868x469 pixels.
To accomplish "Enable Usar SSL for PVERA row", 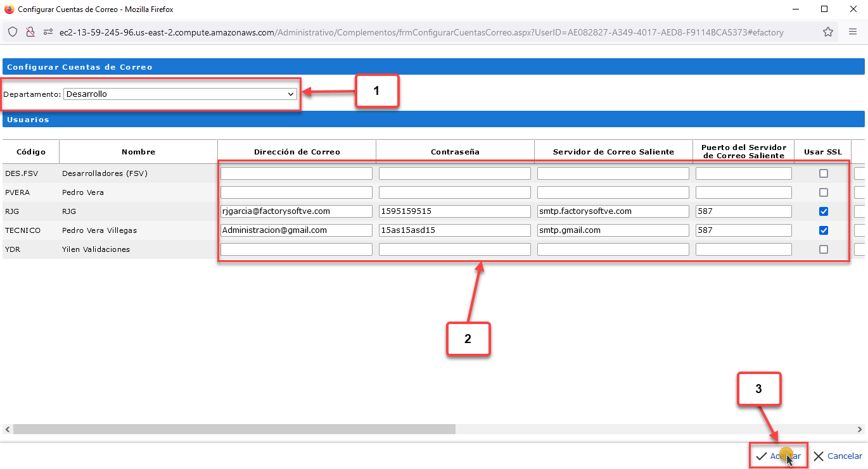I will 824,192.
